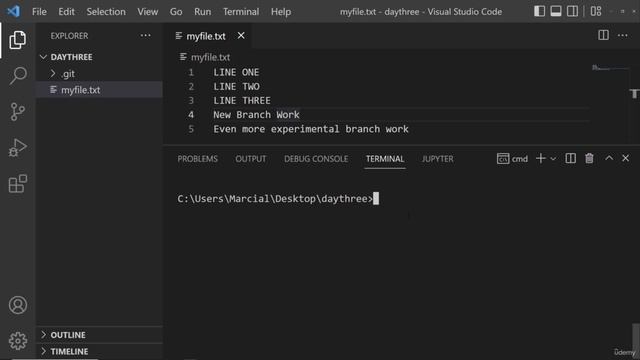The width and height of the screenshot is (640, 360).
Task: Open the Explorer view in activity bar
Action: coord(18,40)
